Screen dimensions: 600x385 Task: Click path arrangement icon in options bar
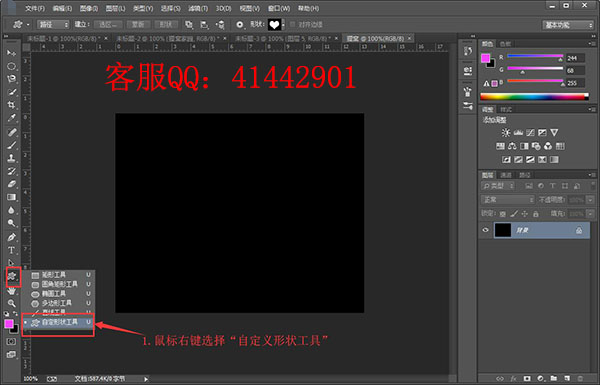[x=220, y=25]
